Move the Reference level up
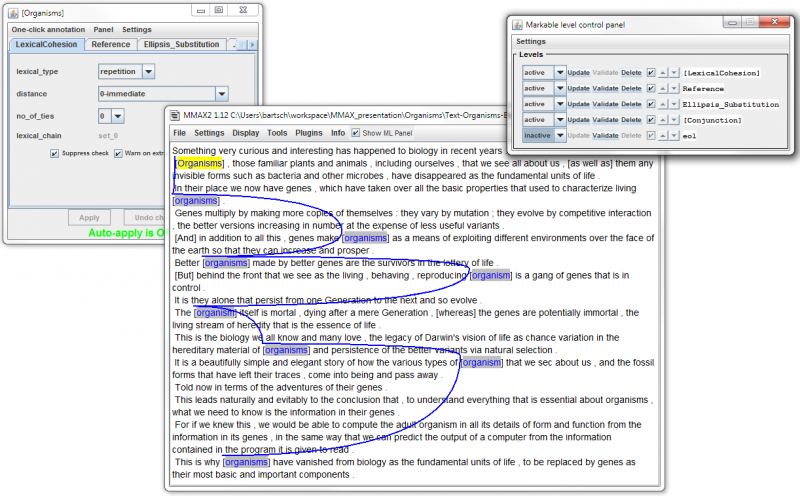The image size is (800, 496). point(663,88)
